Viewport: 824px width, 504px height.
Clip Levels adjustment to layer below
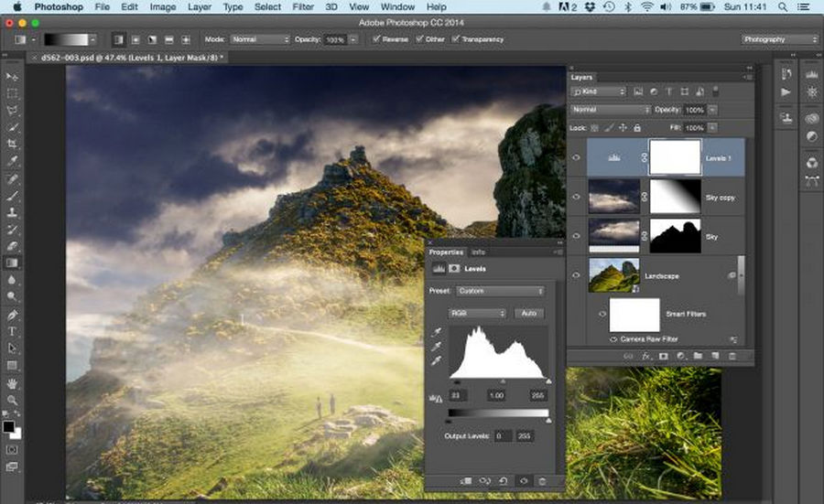[466, 480]
